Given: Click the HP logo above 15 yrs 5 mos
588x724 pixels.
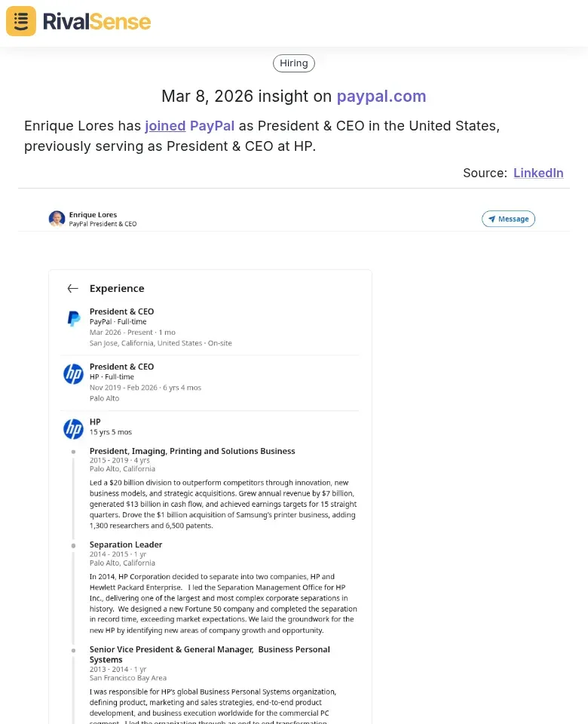Looking at the screenshot, I should [73, 428].
